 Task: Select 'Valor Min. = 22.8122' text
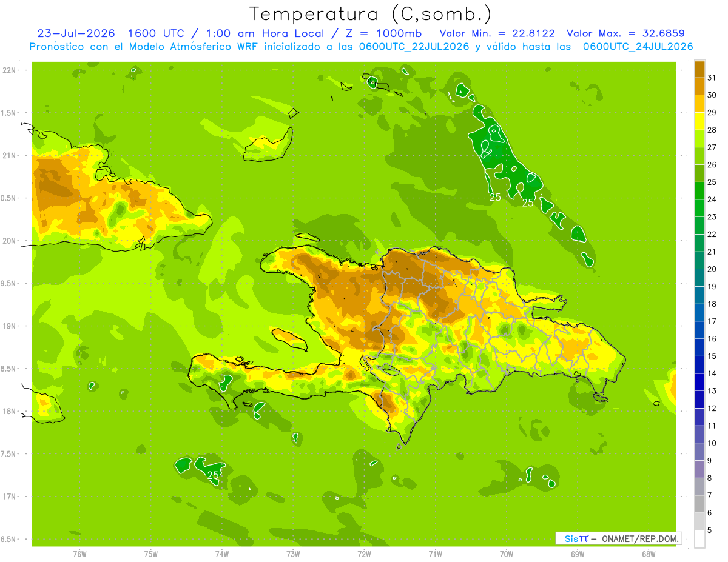pyautogui.click(x=497, y=33)
